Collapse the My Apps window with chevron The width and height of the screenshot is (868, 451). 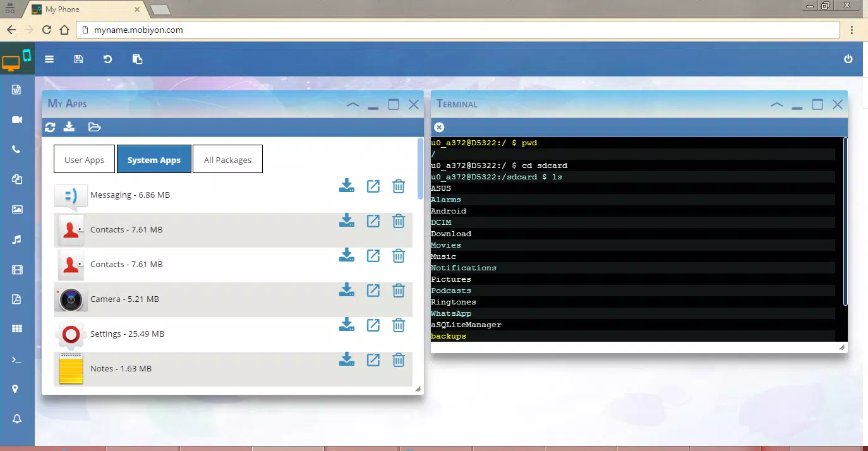[353, 105]
